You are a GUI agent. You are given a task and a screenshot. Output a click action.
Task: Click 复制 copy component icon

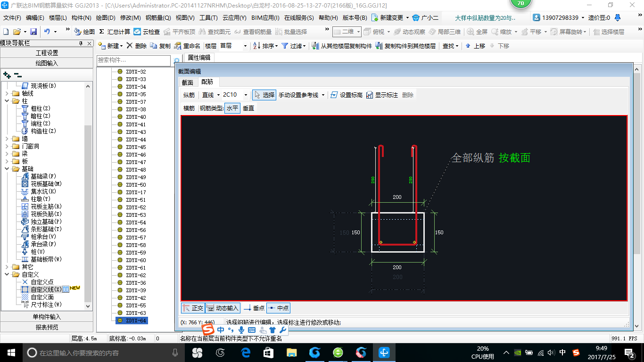tap(160, 46)
